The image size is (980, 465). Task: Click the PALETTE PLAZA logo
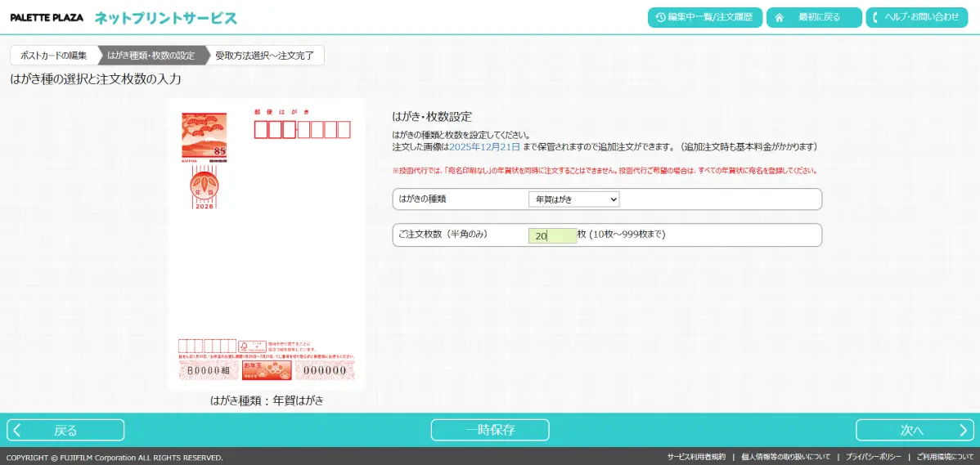[x=47, y=17]
